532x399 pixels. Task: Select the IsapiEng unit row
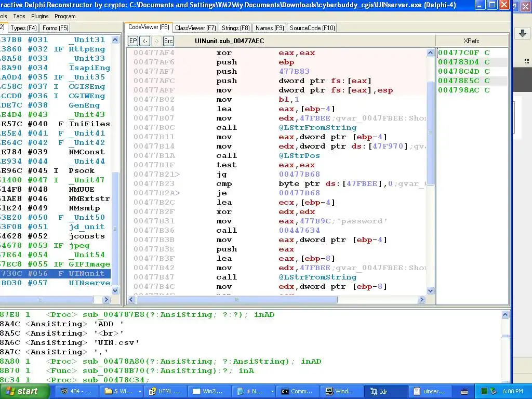pyautogui.click(x=55, y=68)
